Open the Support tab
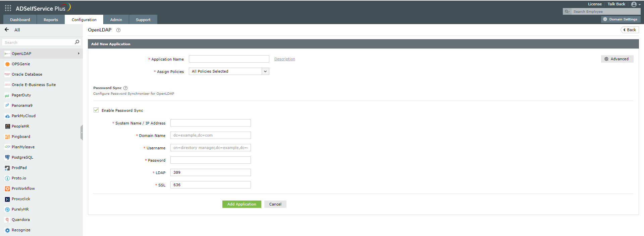Viewport: 644px width, 236px height. (143, 19)
